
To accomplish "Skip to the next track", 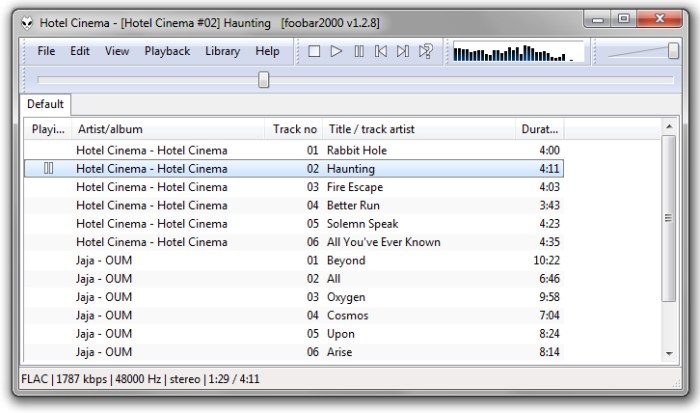I will click(x=403, y=51).
